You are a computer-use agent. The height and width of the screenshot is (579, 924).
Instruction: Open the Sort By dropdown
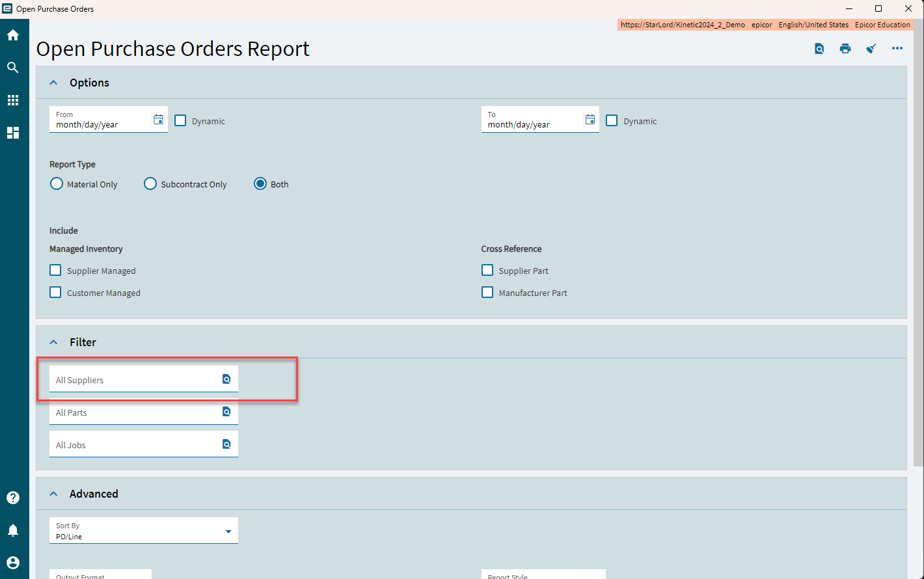click(144, 530)
